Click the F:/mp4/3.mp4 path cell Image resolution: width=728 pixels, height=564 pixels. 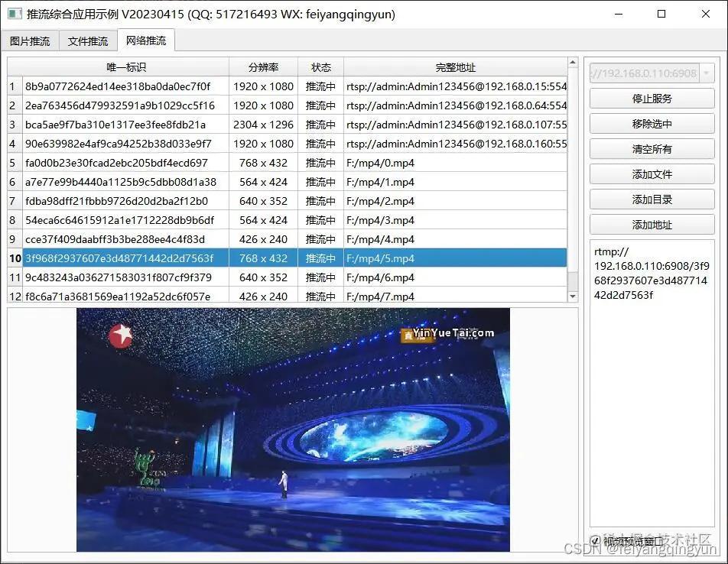[x=456, y=220]
